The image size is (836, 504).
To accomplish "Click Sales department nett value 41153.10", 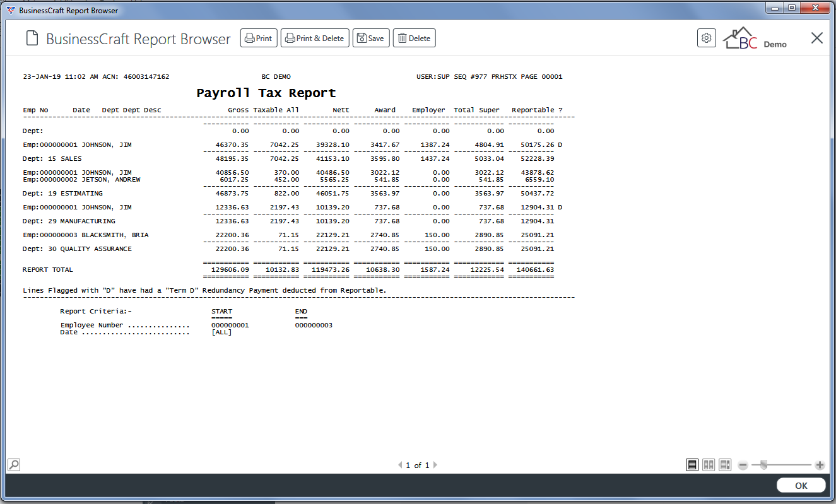I will 333,158.
